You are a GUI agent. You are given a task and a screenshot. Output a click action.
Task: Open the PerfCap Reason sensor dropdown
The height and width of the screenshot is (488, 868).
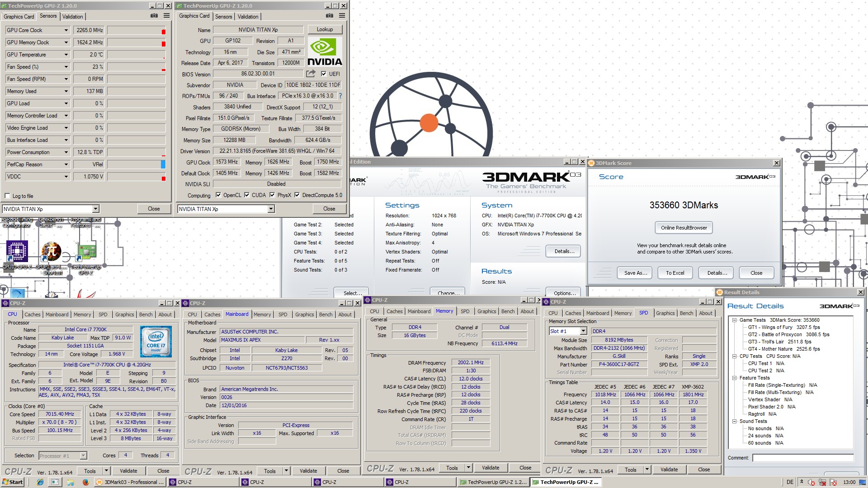click(66, 164)
